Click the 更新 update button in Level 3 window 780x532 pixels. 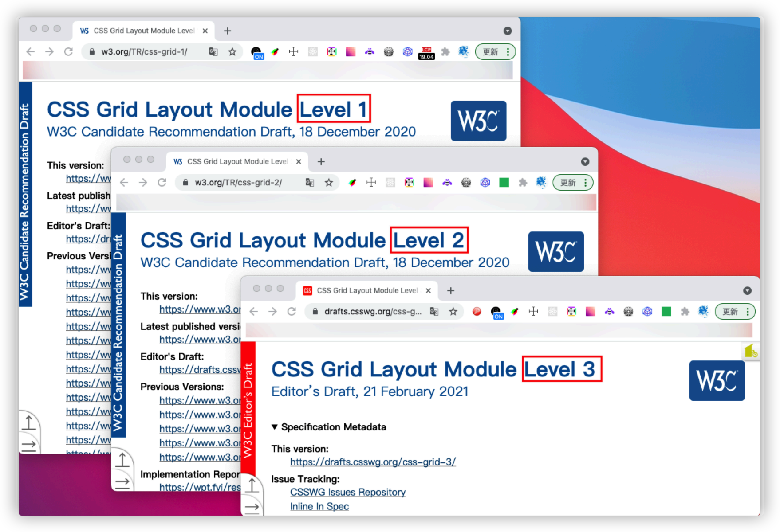tap(735, 311)
